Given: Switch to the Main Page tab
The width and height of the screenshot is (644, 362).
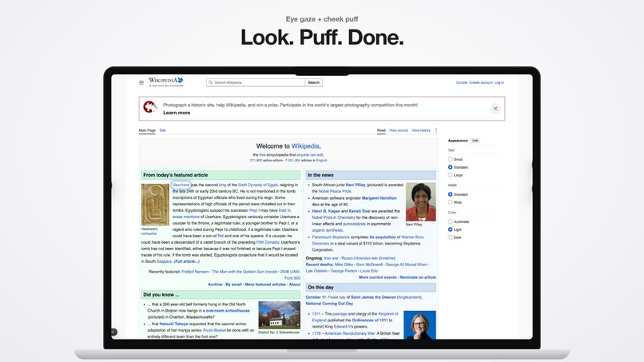Looking at the screenshot, I should 147,130.
